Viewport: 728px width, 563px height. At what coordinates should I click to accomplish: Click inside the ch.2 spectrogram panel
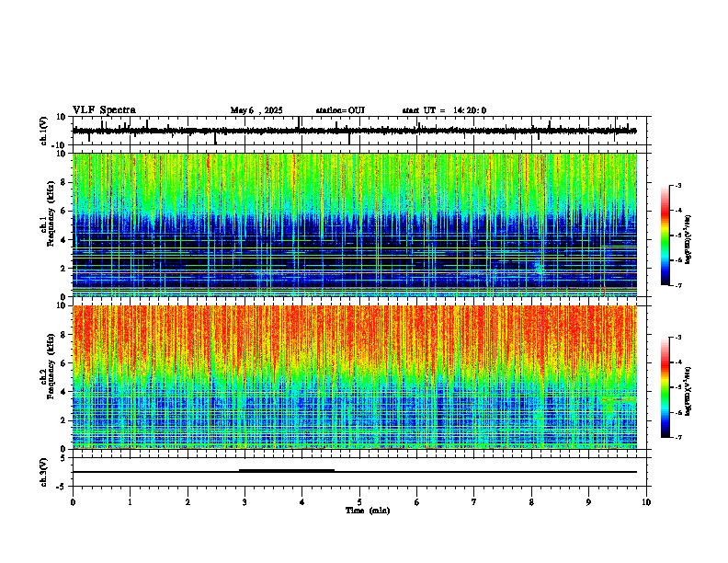(355, 377)
